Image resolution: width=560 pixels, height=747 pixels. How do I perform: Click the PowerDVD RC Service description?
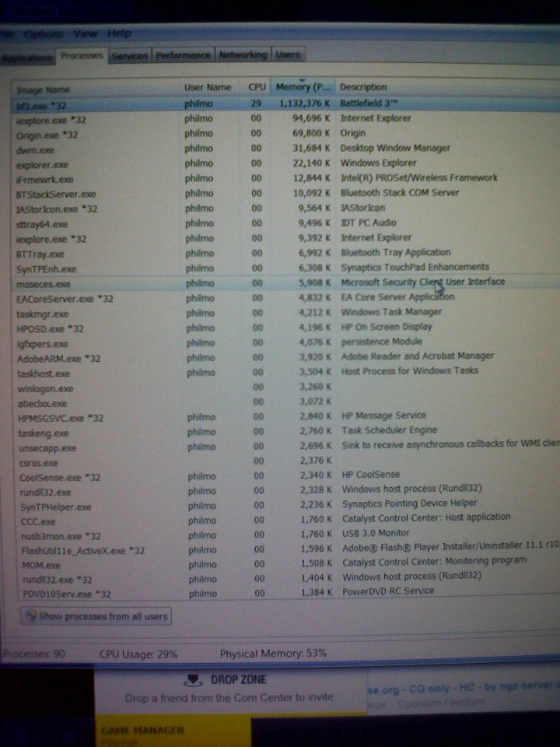(x=388, y=591)
